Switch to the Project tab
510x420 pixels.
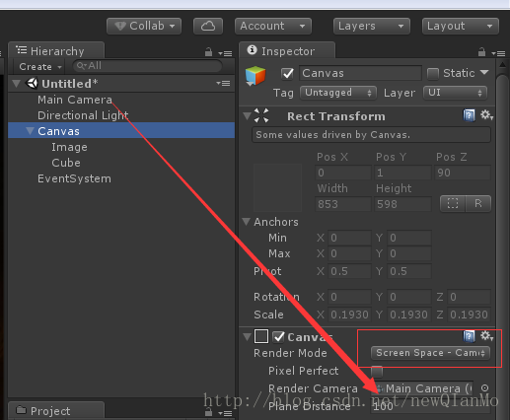coord(56,411)
